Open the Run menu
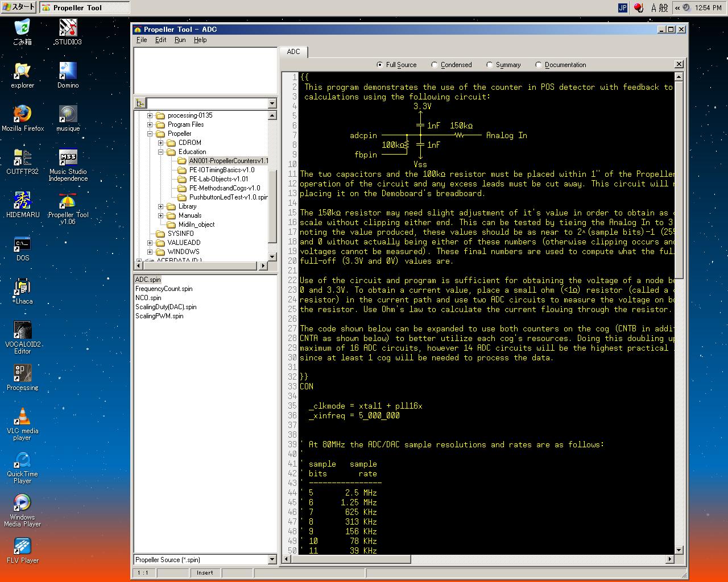The height and width of the screenshot is (582, 728). pyautogui.click(x=180, y=40)
